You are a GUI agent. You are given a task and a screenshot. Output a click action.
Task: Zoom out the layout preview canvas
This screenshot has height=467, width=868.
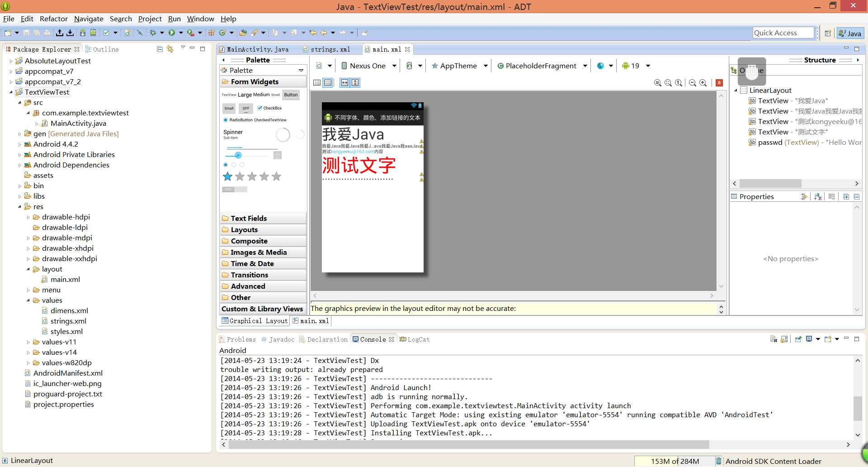693,82
